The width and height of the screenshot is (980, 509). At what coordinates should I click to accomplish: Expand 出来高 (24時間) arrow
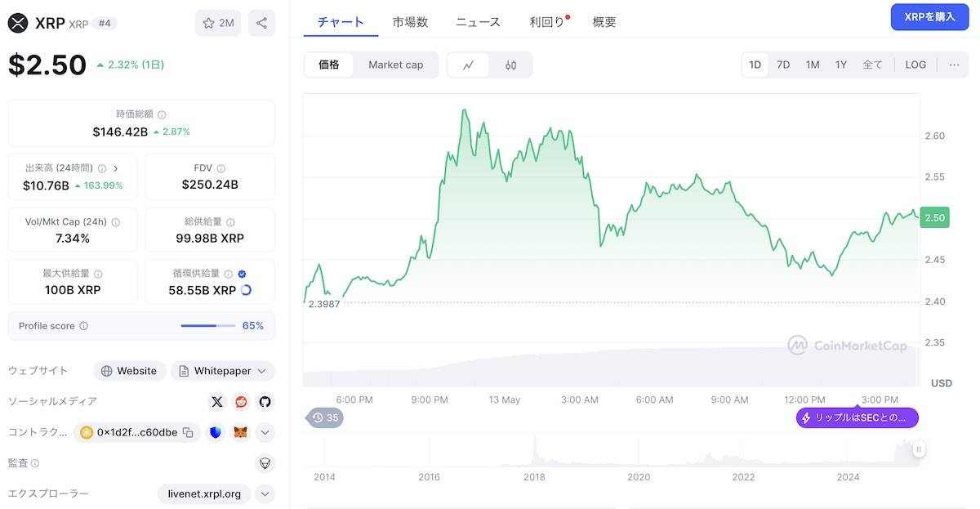[116, 168]
